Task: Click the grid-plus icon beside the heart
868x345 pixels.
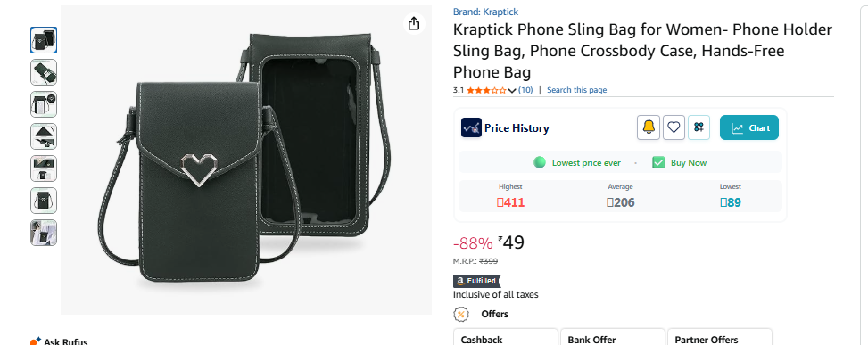Action: coord(699,127)
